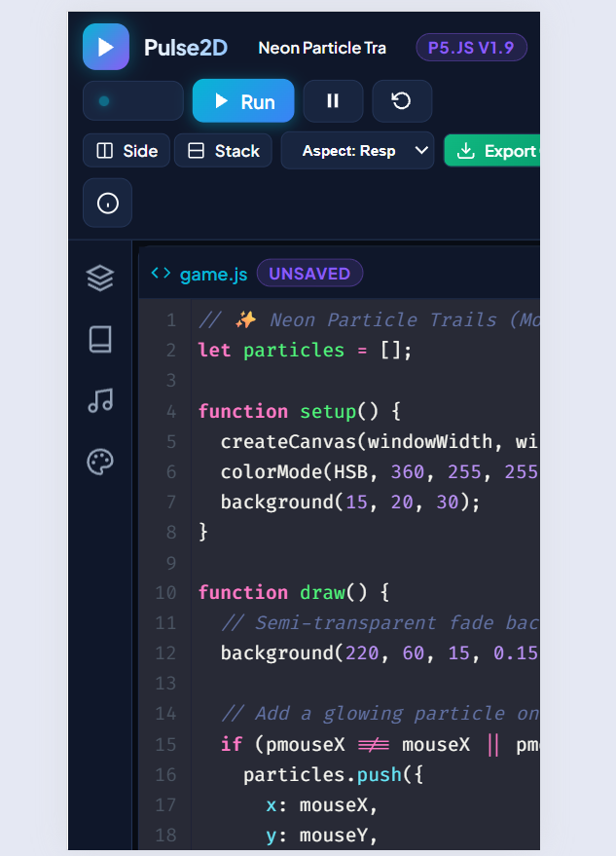Select the game.js file tab

(213, 274)
